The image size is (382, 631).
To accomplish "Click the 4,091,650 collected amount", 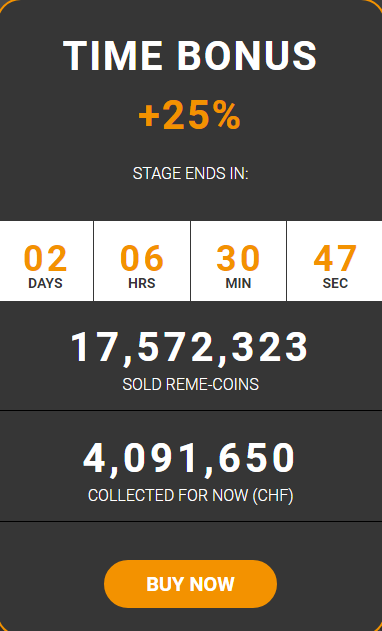I will click(190, 459).
